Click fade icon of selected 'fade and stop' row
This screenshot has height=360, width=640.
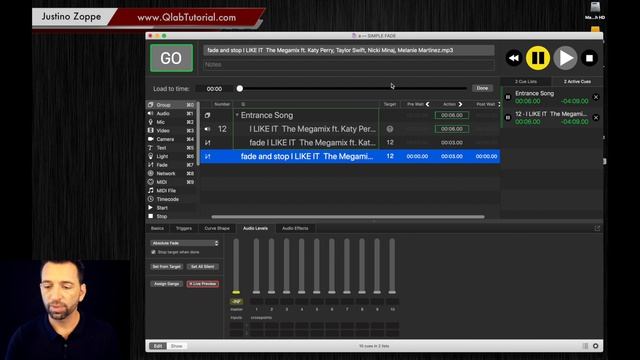207,156
